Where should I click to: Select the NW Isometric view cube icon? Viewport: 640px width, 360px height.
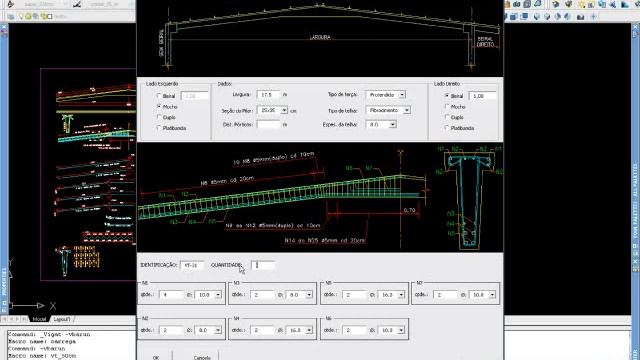click(x=567, y=17)
